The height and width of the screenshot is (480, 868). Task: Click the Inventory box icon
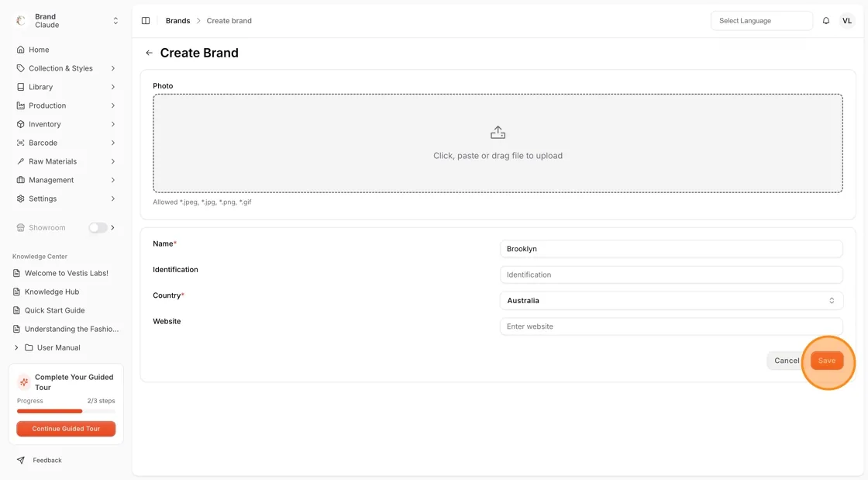coord(20,124)
